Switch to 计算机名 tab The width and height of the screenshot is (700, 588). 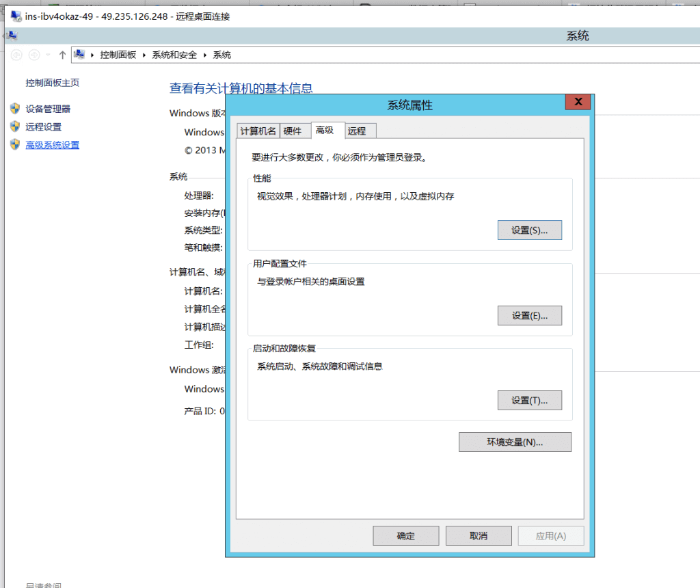click(x=258, y=131)
